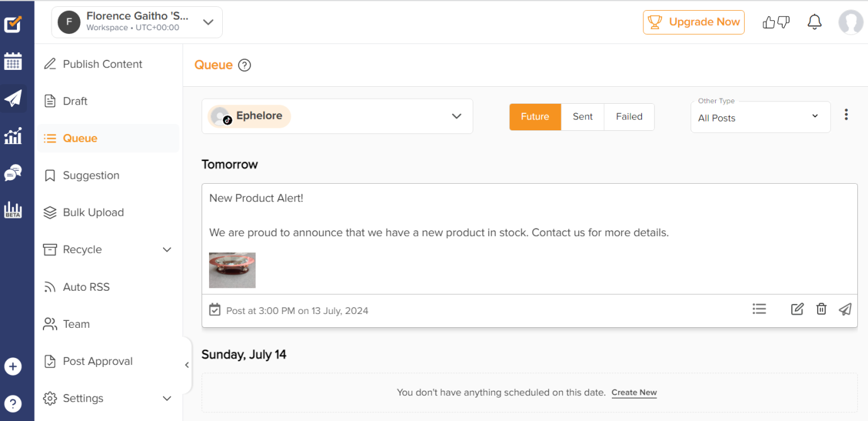Open the All Posts type dropdown
The width and height of the screenshot is (868, 421).
[760, 118]
